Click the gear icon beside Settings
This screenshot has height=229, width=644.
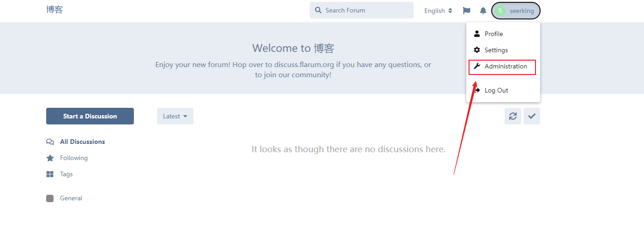tap(477, 50)
